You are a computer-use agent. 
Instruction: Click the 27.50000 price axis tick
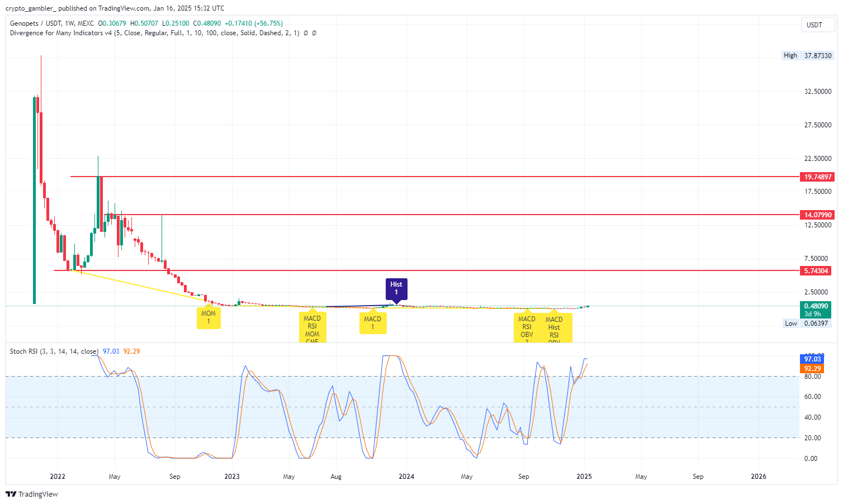click(x=818, y=125)
